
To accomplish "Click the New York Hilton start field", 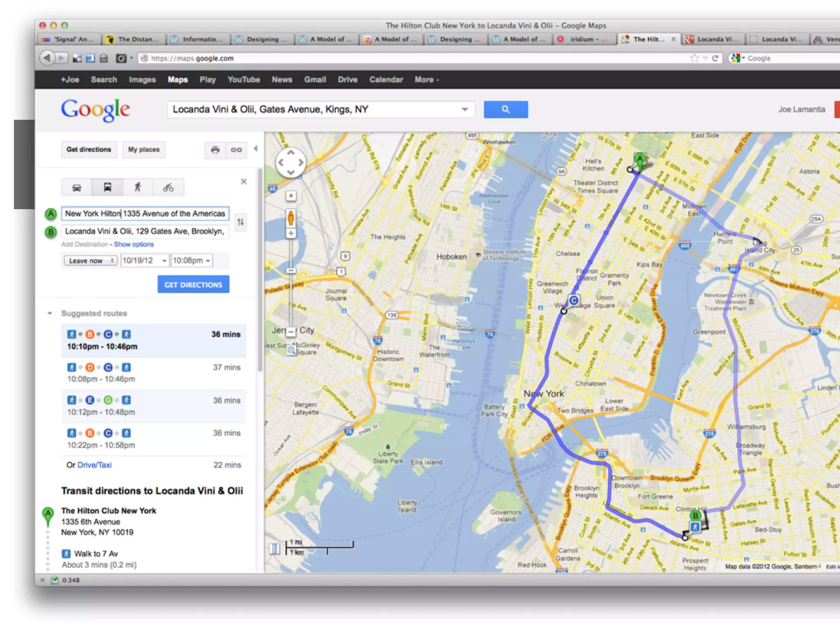I will pos(145,214).
